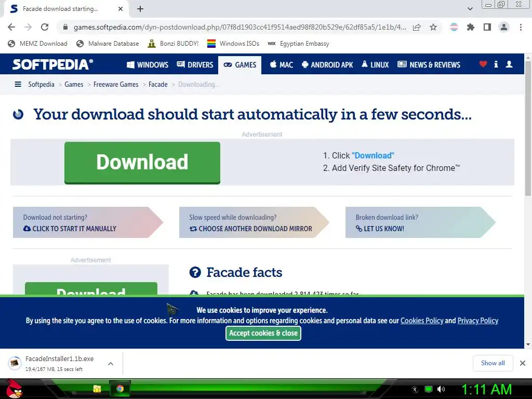Open the Egyptian Embassy bookmark
Image resolution: width=532 pixels, height=399 pixels.
click(x=298, y=44)
